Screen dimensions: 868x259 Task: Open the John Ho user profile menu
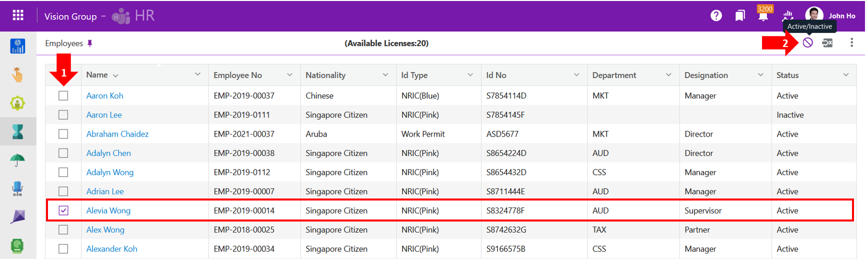(830, 15)
